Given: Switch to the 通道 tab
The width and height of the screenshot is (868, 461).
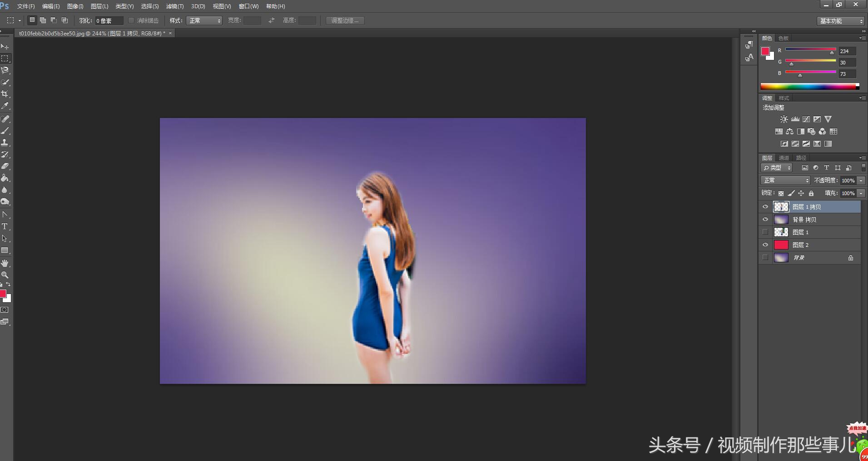Looking at the screenshot, I should pyautogui.click(x=784, y=158).
